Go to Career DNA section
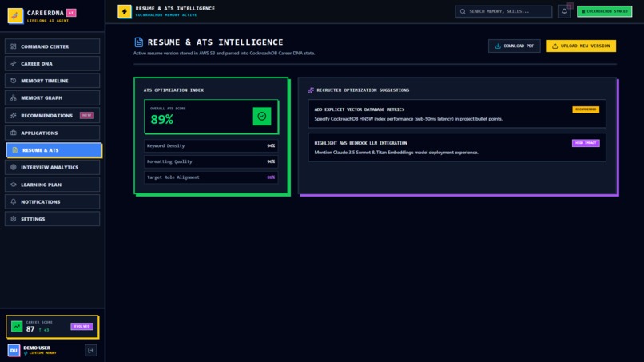Screen dimensions: 644x362 (x=52, y=64)
